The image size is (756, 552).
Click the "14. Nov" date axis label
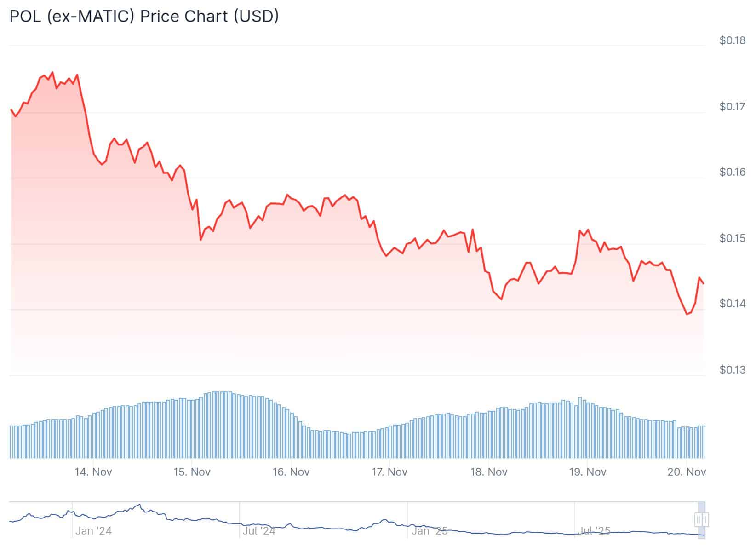pyautogui.click(x=93, y=472)
